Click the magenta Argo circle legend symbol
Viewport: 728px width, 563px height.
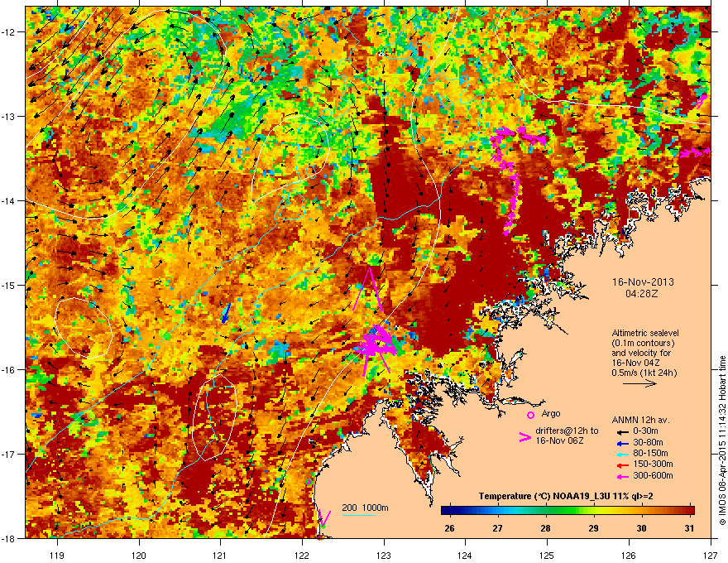(530, 415)
